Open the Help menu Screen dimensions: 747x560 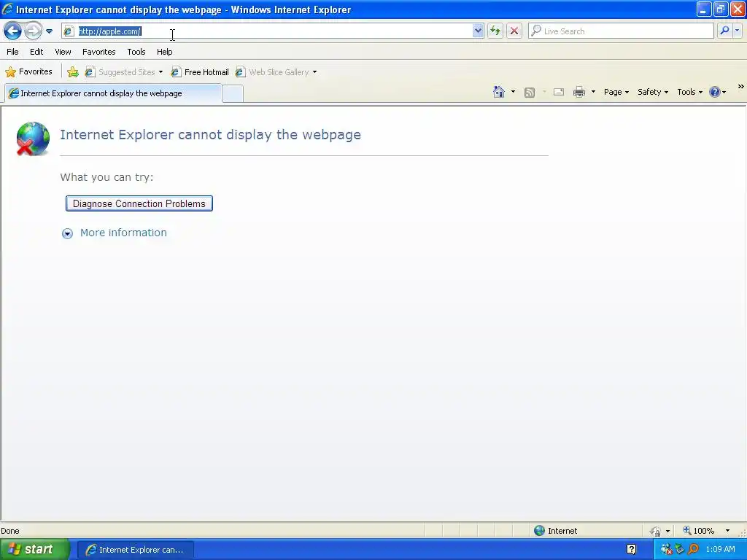point(164,52)
